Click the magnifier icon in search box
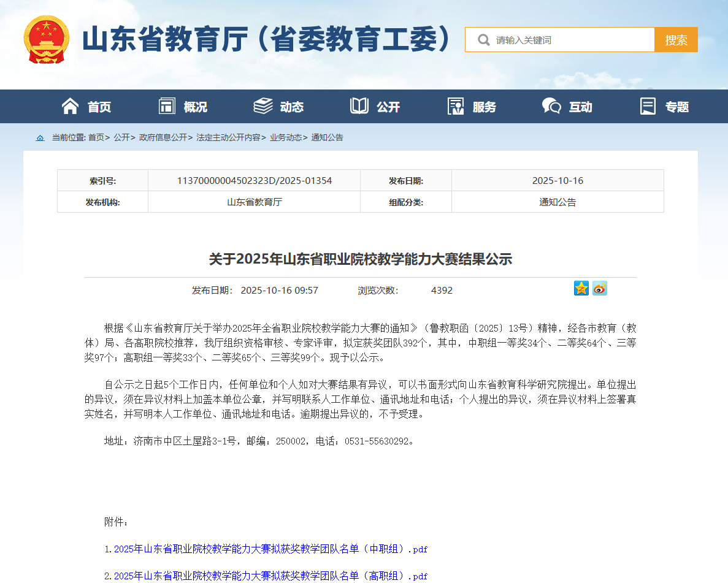This screenshot has height=583, width=728. (483, 40)
